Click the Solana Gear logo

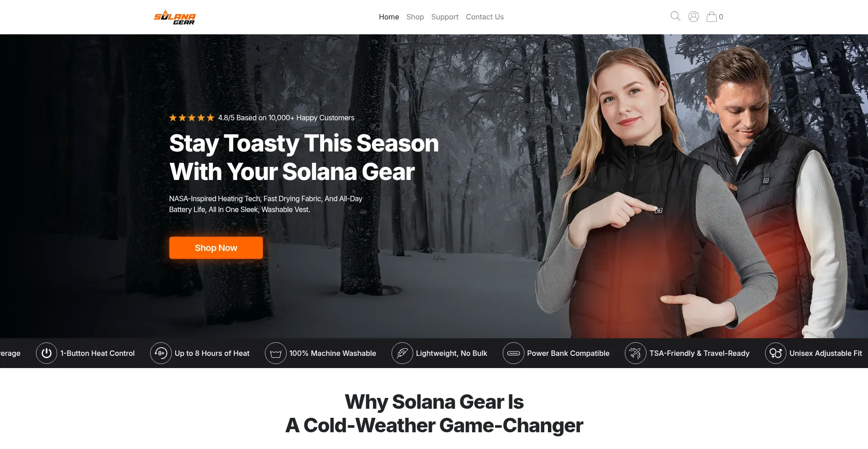tap(175, 17)
